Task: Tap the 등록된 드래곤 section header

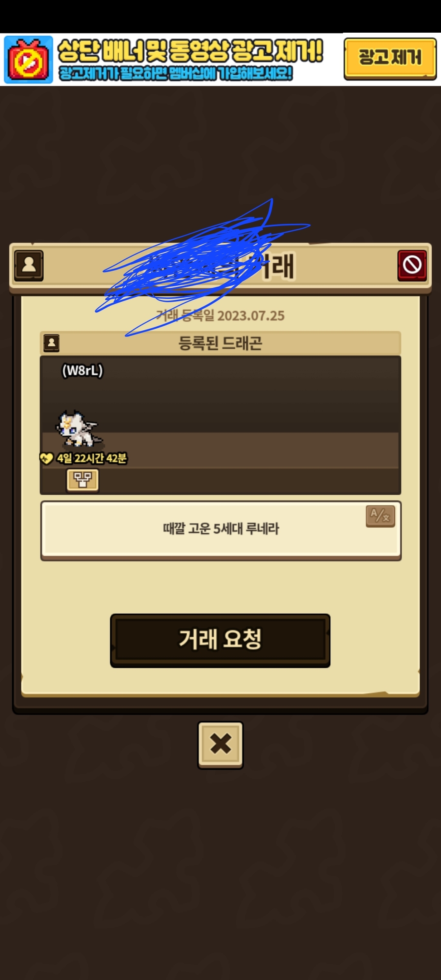Action: tap(220, 343)
